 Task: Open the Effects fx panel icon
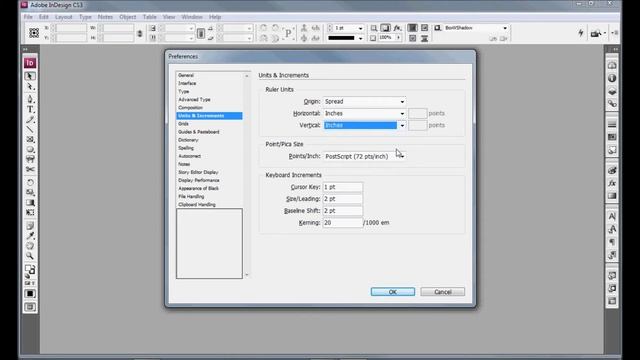tap(612, 183)
